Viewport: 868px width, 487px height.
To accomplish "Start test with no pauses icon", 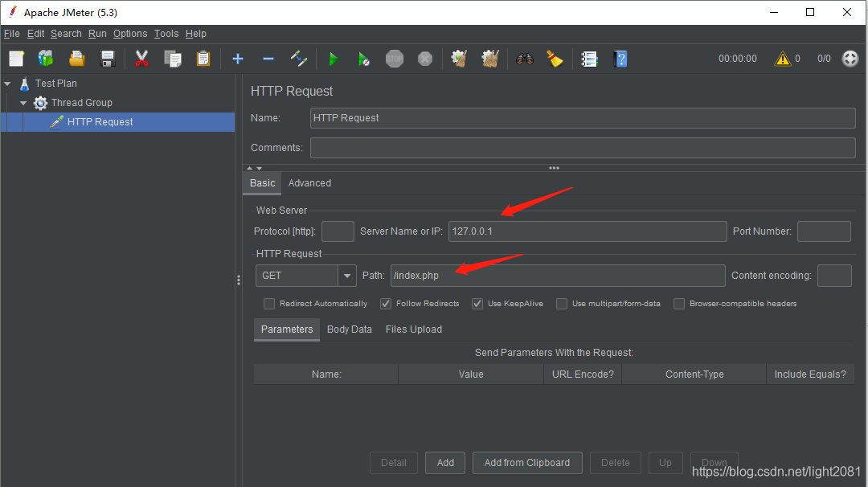I will (x=364, y=59).
